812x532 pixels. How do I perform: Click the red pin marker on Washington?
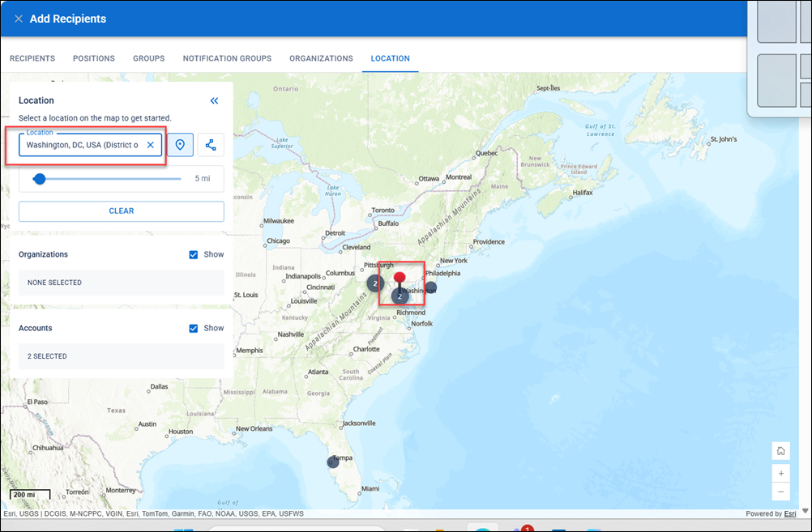pos(400,279)
